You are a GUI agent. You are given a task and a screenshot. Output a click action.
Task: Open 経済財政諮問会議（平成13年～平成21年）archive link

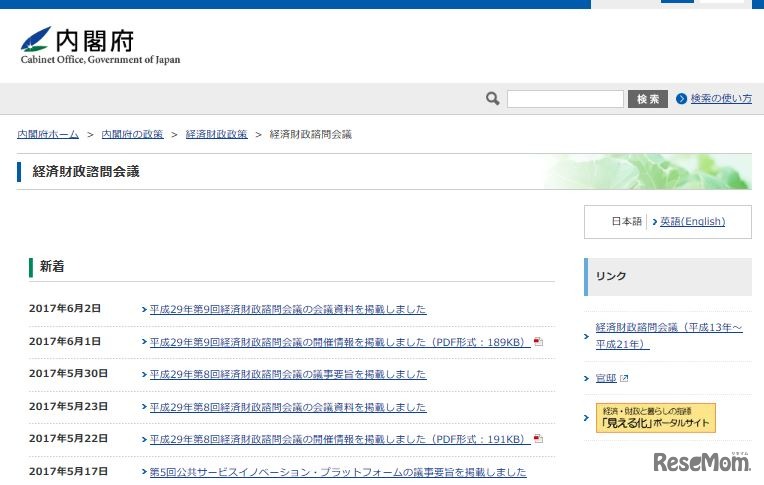tap(668, 336)
